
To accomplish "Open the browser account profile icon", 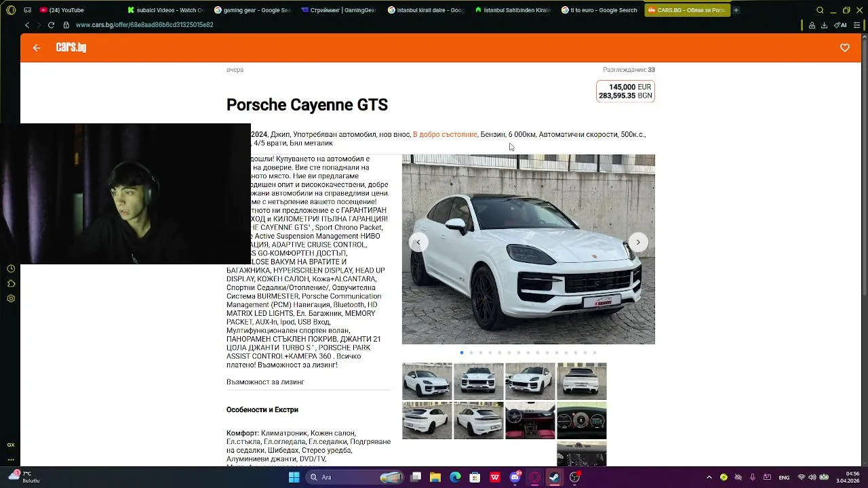I will [811, 25].
